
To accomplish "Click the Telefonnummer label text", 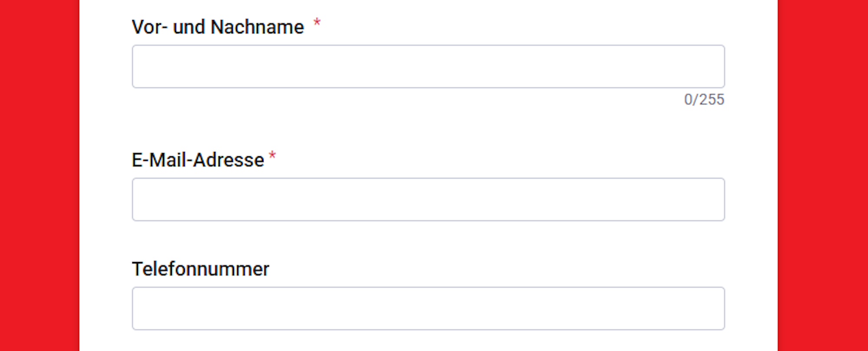I will (x=201, y=269).
